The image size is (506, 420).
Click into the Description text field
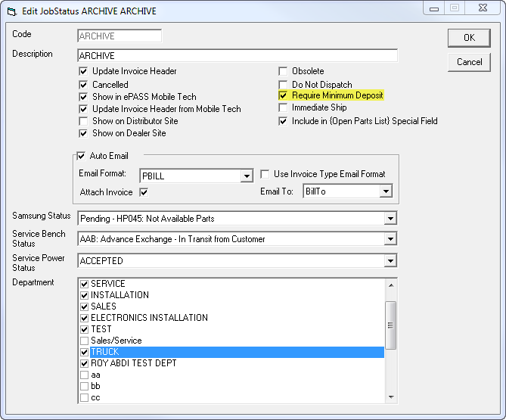point(237,56)
